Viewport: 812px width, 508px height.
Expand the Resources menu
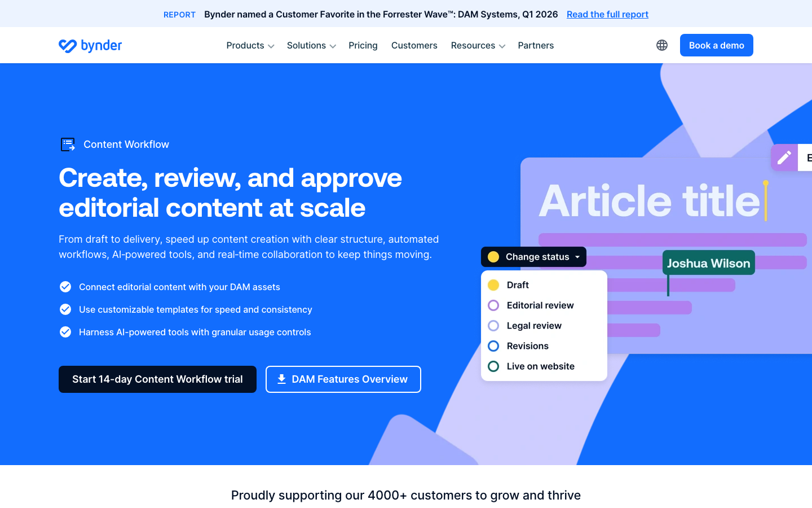(478, 45)
